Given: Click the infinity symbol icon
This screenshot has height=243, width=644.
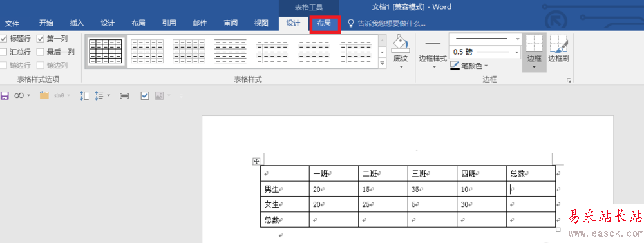Looking at the screenshot, I should tap(19, 96).
